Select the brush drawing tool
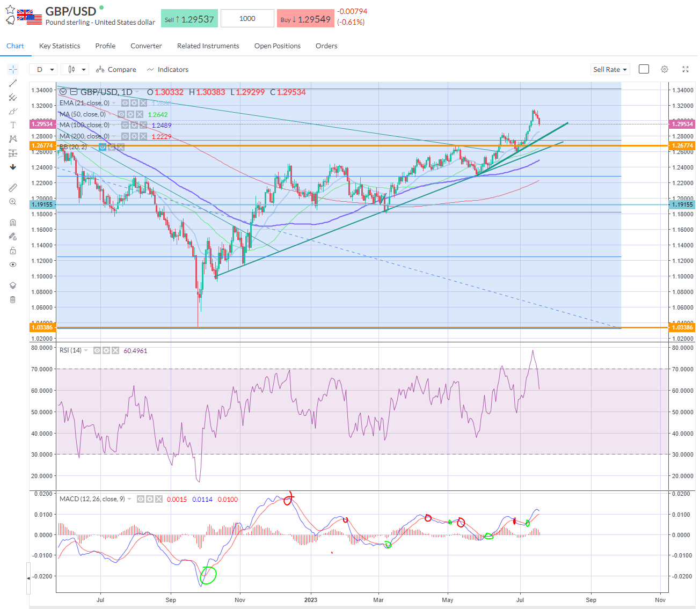 [x=13, y=111]
